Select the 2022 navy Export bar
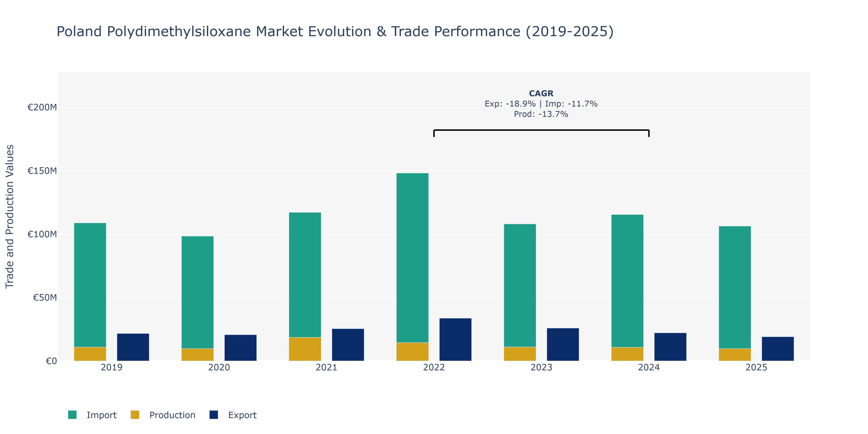Screen dimensions: 868x434 pyautogui.click(x=456, y=340)
